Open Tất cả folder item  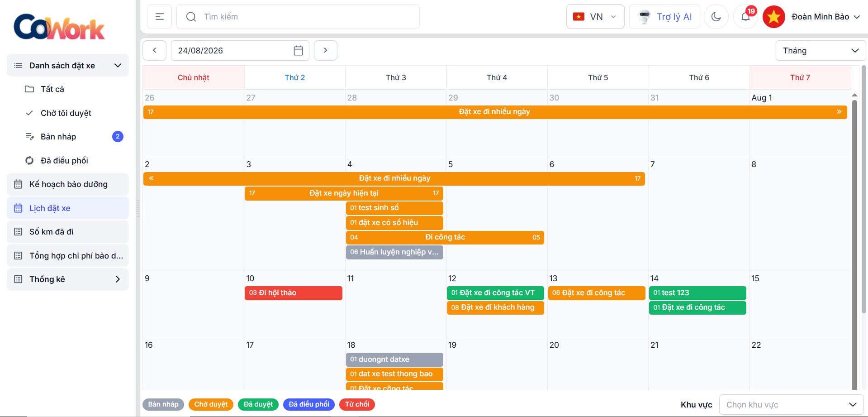tap(68, 89)
